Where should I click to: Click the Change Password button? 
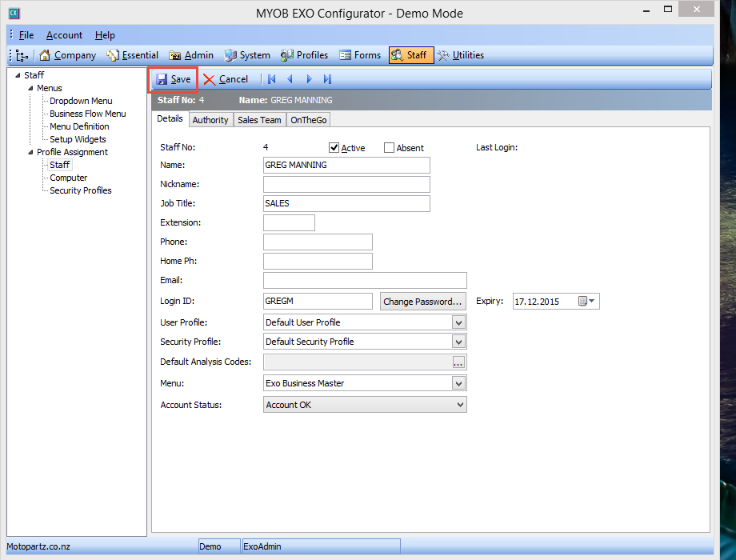(x=422, y=302)
